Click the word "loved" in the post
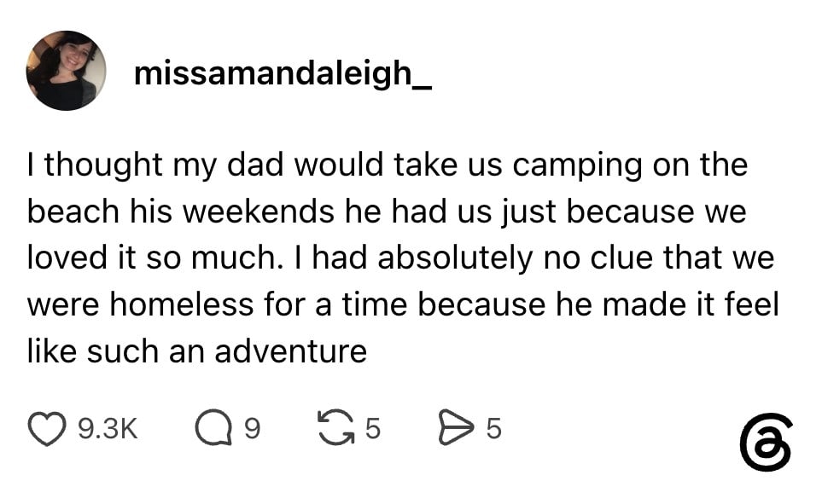Viewport: 822px width, 504px height. pyautogui.click(x=67, y=258)
